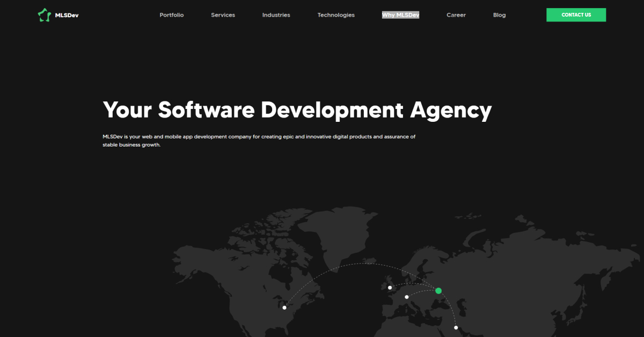Click the MLSDev description paragraph text

[259, 141]
